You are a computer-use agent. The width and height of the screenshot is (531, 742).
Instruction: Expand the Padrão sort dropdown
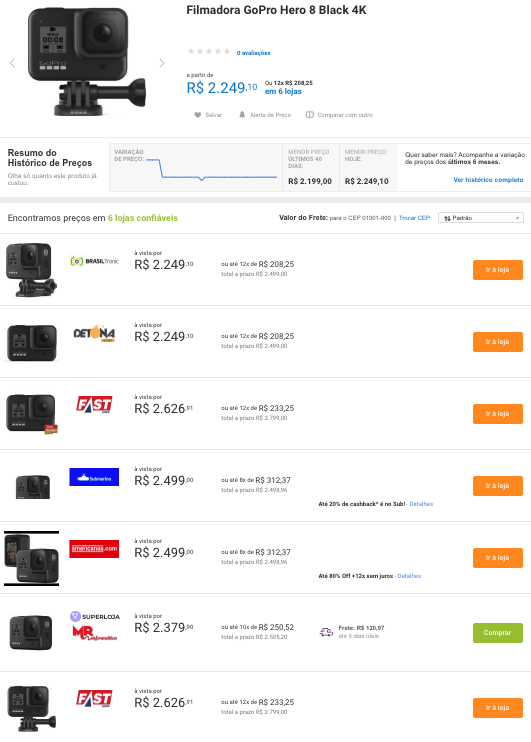click(481, 218)
